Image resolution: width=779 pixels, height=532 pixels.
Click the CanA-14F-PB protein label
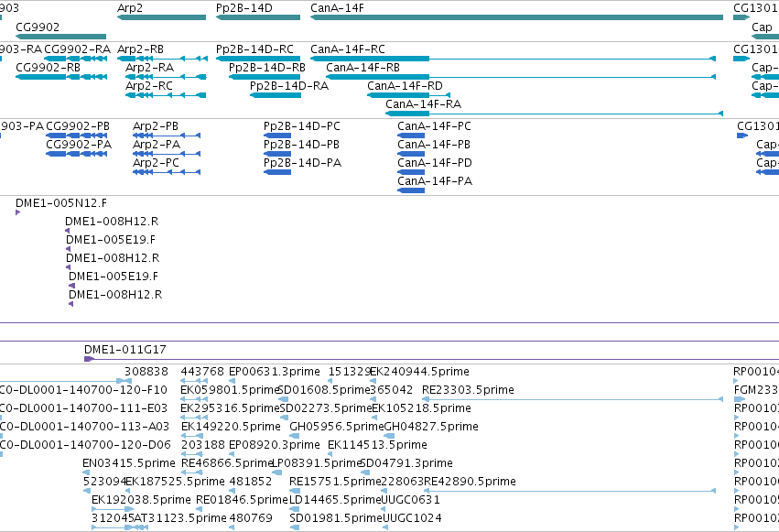pyautogui.click(x=434, y=144)
